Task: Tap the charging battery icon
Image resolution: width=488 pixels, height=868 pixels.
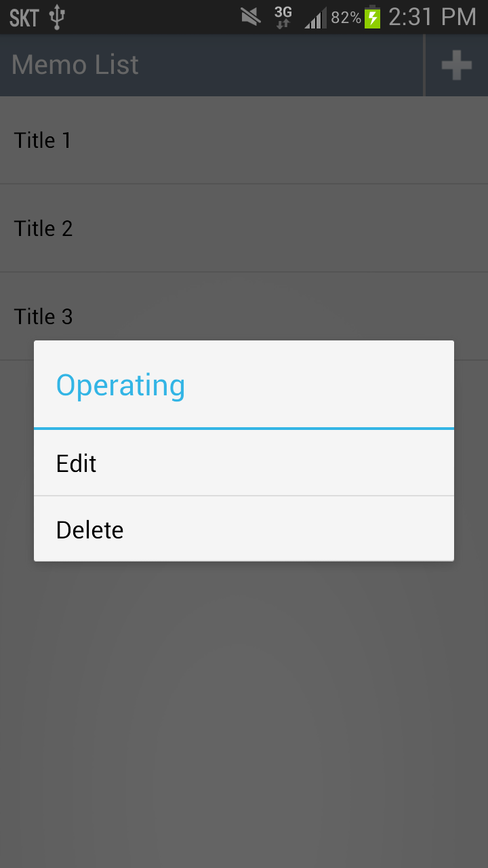Action: pos(372,17)
